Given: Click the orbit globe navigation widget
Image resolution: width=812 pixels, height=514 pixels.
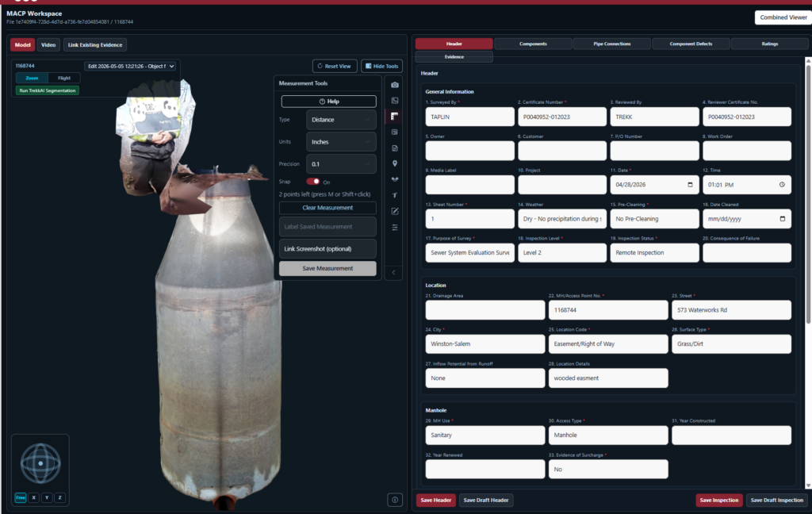Looking at the screenshot, I should point(40,462).
